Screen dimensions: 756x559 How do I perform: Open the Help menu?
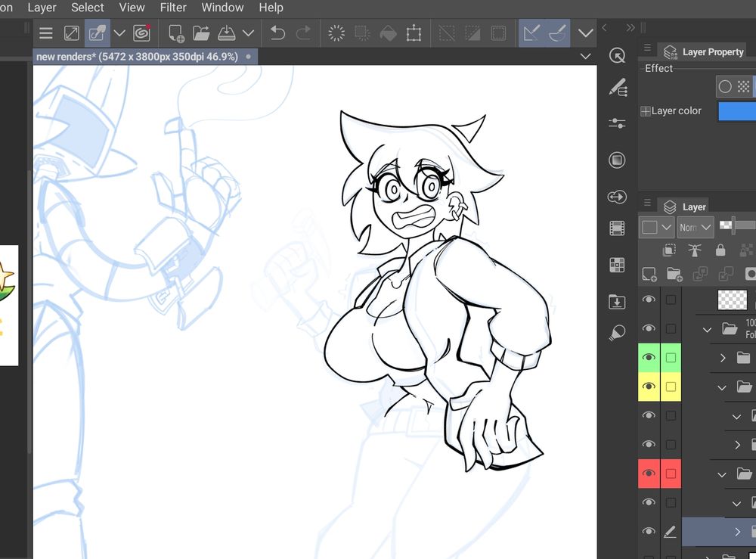point(271,8)
